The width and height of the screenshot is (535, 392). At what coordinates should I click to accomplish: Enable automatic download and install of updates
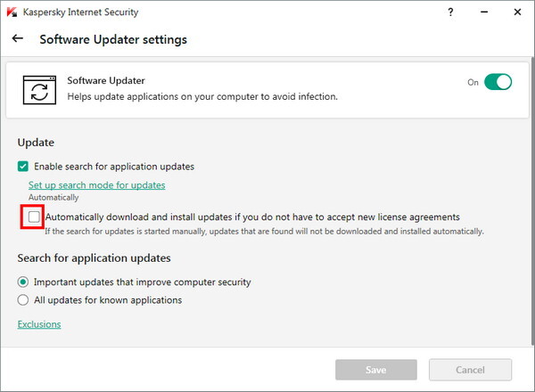point(34,216)
